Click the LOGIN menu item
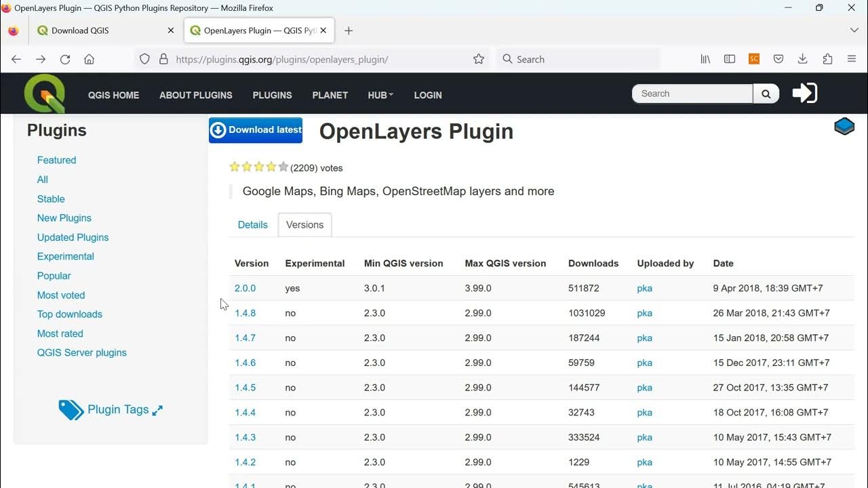Screen dimensions: 868x488 (x=428, y=96)
